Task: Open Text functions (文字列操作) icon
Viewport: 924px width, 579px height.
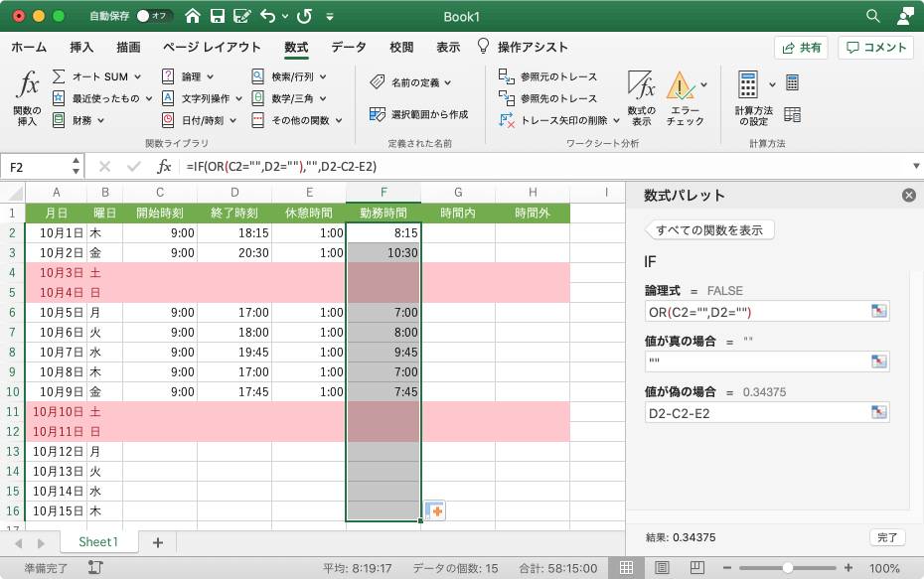Action: pyautogui.click(x=168, y=98)
